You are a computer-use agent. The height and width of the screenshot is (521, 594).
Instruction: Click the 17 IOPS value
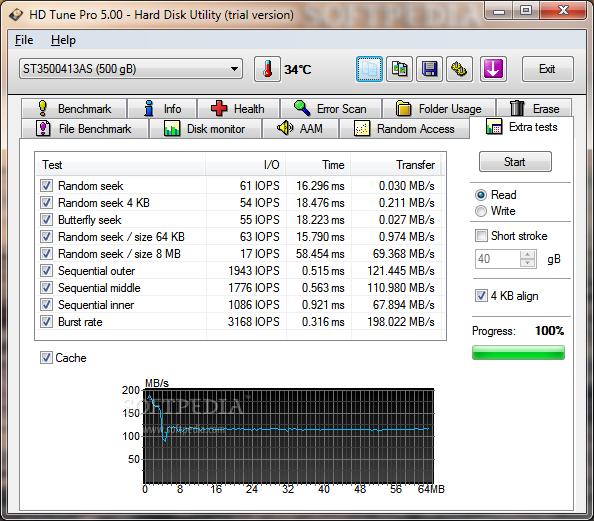pyautogui.click(x=260, y=253)
